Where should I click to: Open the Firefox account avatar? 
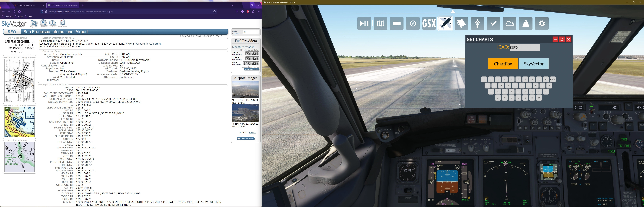click(x=242, y=11)
